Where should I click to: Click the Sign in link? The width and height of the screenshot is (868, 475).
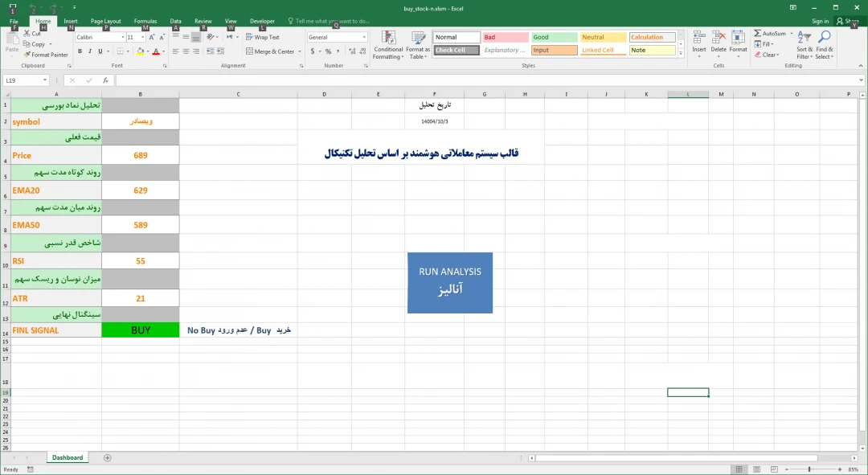[820, 21]
